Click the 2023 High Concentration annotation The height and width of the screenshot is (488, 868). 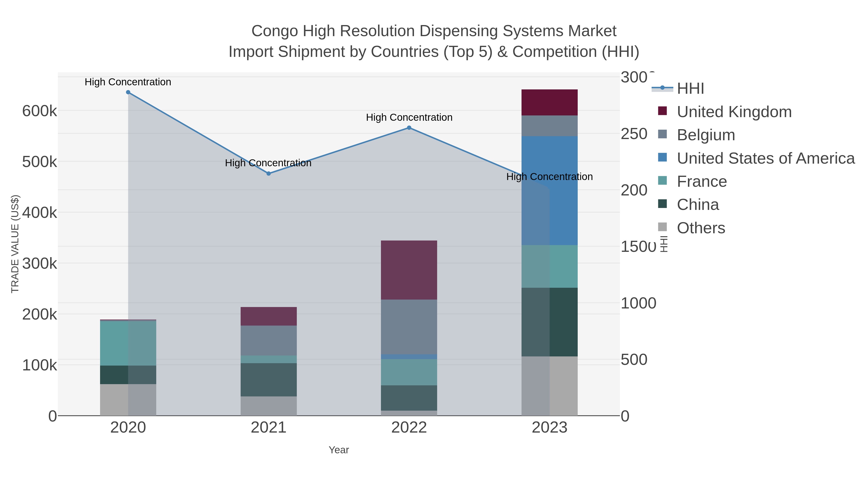tap(549, 176)
